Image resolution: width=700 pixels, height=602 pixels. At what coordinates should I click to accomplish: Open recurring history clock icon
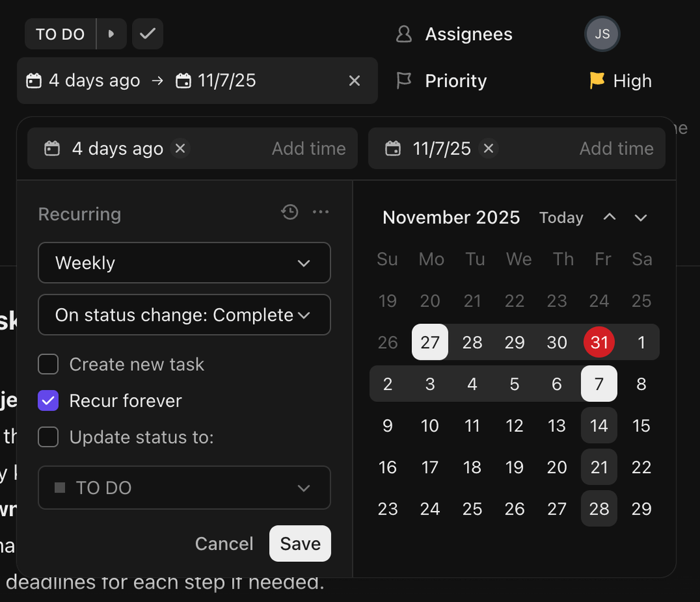coord(289,212)
